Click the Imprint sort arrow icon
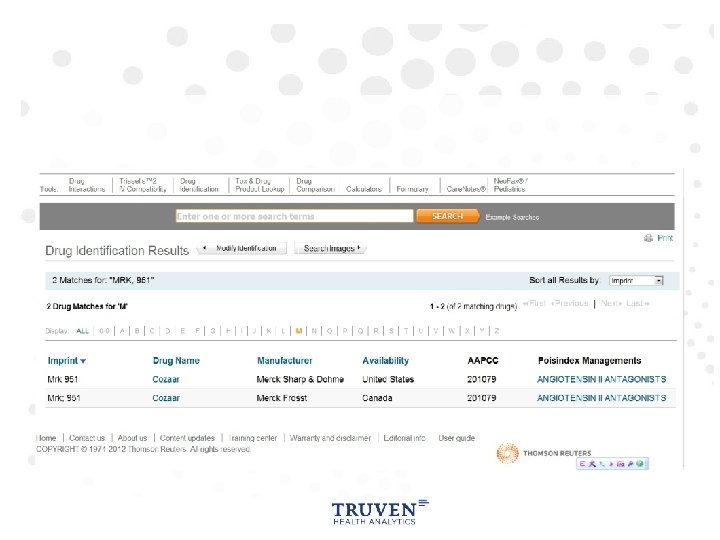 [x=83, y=361]
